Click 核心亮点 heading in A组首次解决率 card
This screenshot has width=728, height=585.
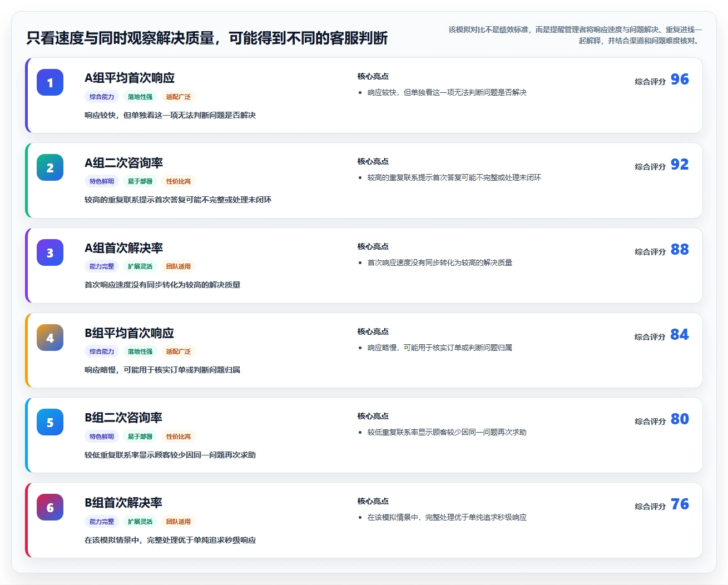373,247
